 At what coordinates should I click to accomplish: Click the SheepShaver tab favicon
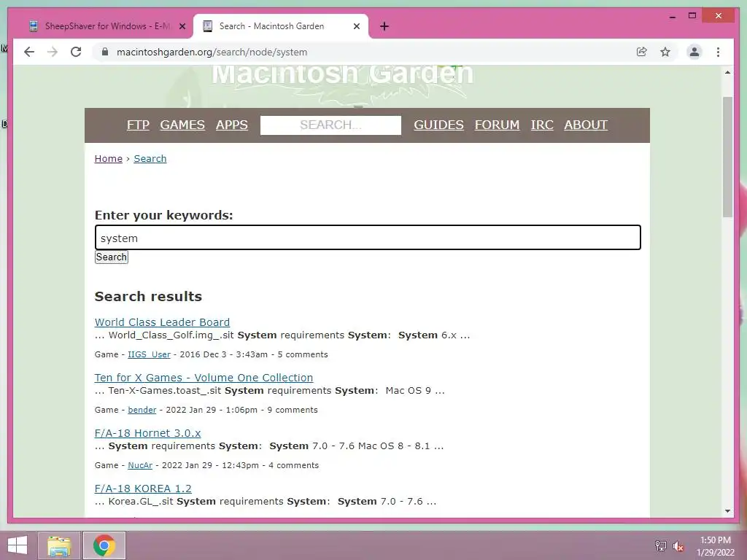pos(34,26)
